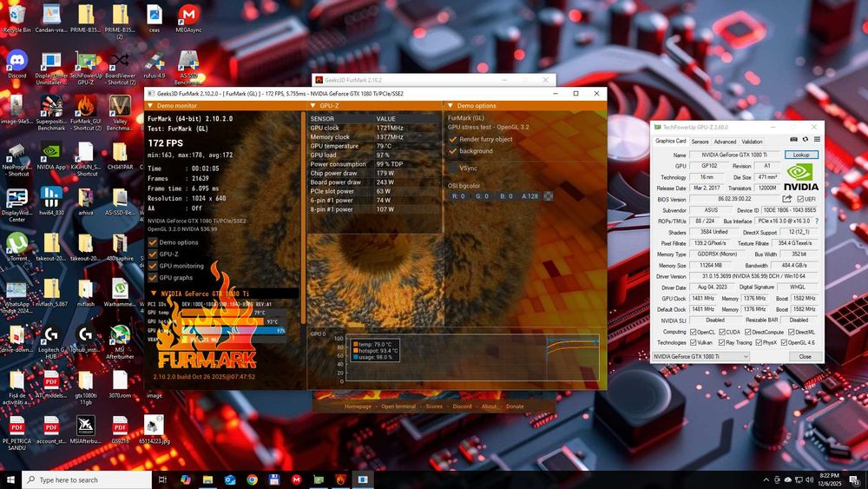Viewport: 868px width, 489px height.
Task: Toggle the Demo options checkbox
Action: coord(153,242)
